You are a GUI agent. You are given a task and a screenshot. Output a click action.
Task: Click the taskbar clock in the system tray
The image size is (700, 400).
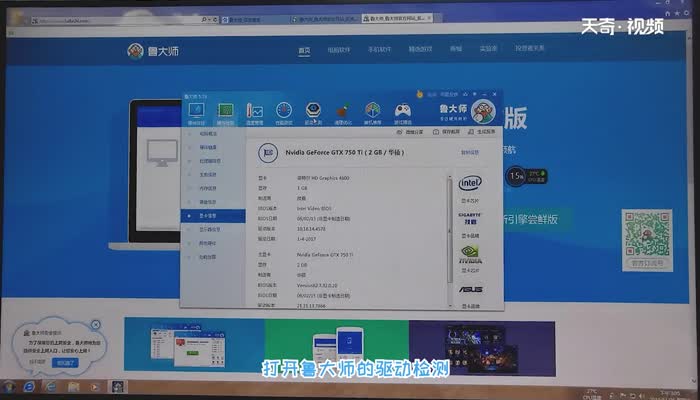pyautogui.click(x=668, y=395)
